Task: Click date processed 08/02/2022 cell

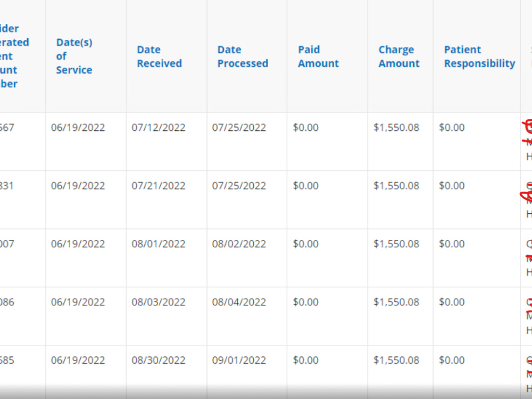Action: [239, 244]
